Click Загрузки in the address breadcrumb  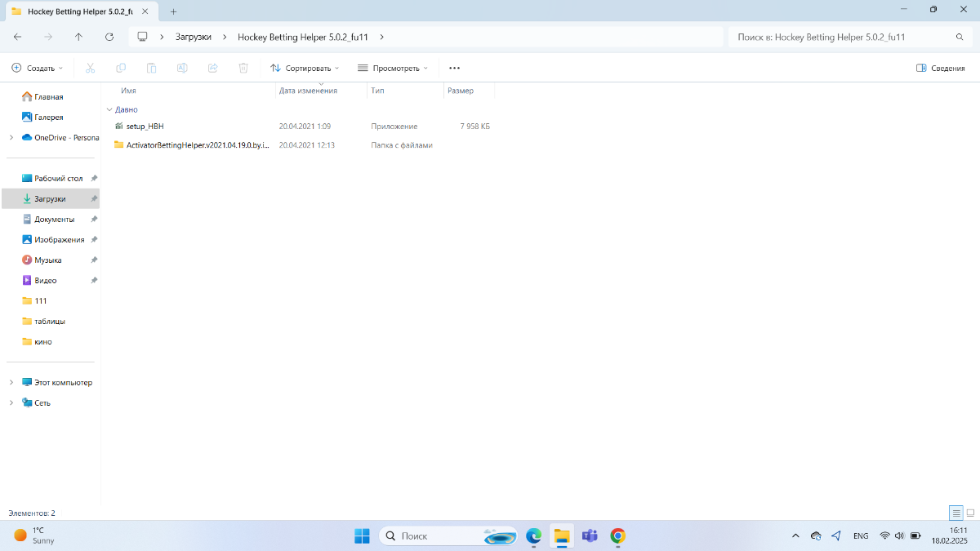pos(194,37)
